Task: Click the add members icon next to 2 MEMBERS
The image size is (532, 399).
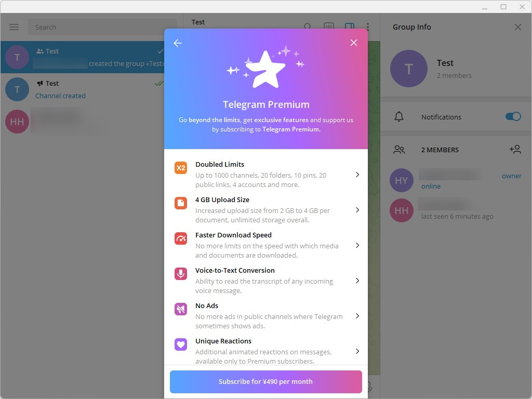Action: [515, 150]
